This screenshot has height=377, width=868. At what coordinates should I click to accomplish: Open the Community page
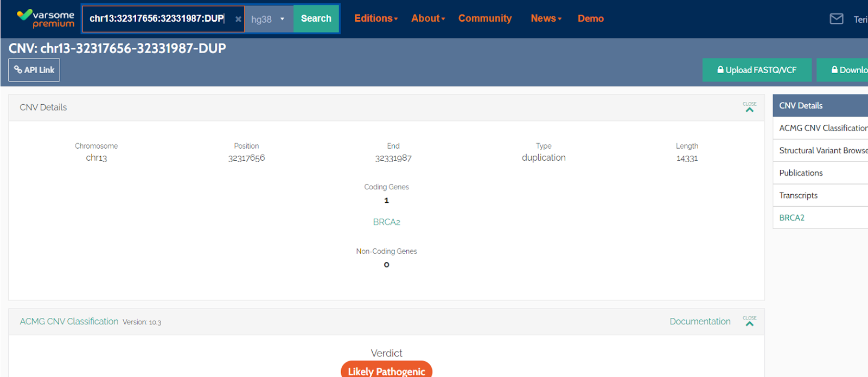485,18
